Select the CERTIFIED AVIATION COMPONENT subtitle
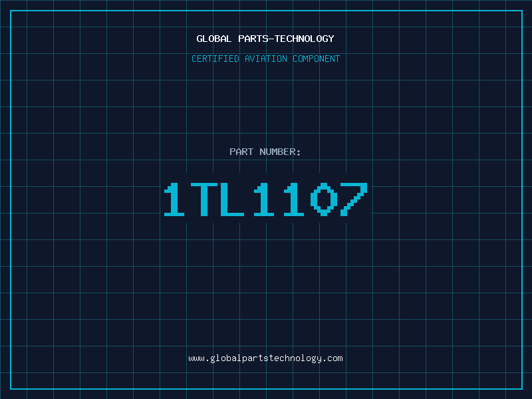This screenshot has height=399, width=532. pyautogui.click(x=265, y=59)
